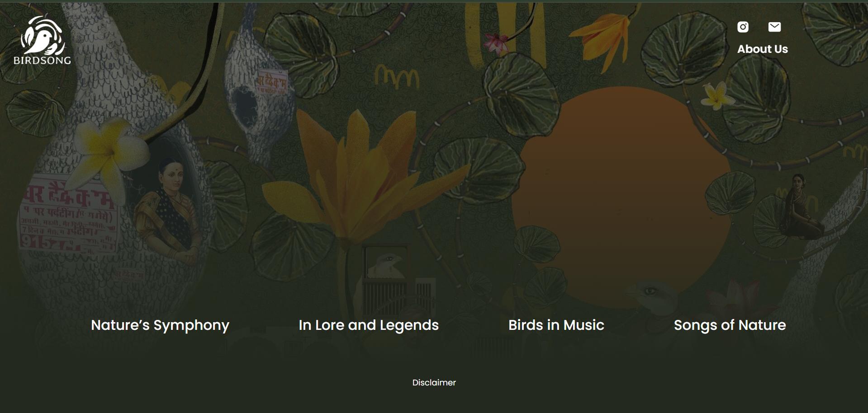Click the white frangipani flower on the nest

[111, 151]
